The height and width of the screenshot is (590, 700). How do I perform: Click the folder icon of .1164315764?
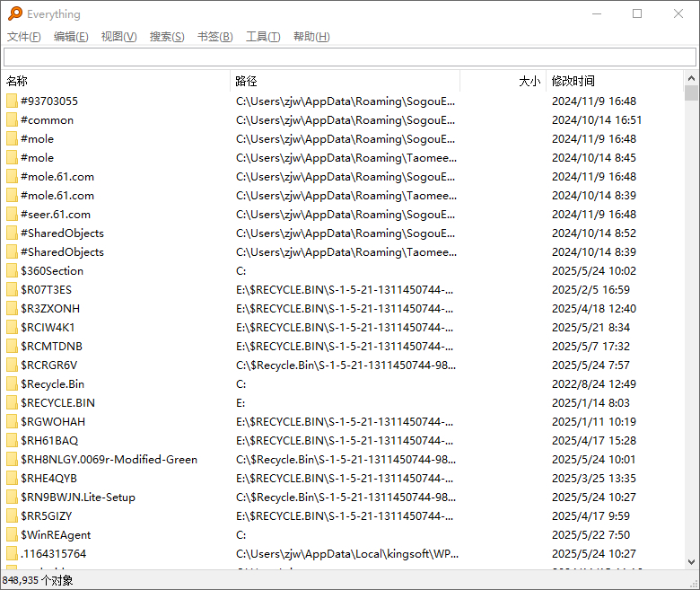tap(12, 554)
